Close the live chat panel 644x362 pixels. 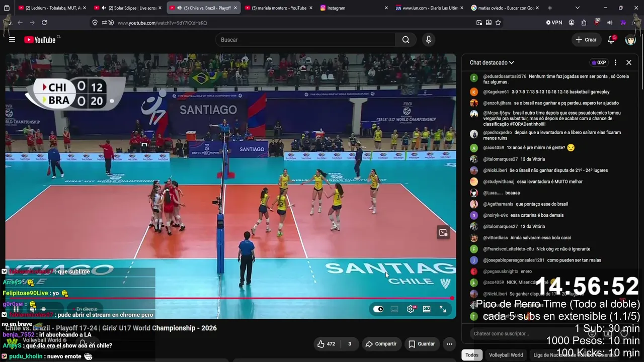pyautogui.click(x=629, y=63)
